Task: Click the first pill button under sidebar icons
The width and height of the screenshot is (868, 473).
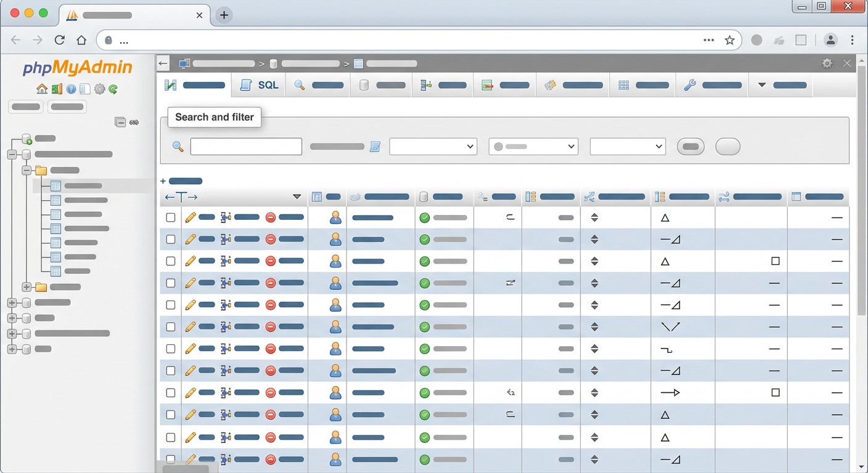Action: coord(27,107)
